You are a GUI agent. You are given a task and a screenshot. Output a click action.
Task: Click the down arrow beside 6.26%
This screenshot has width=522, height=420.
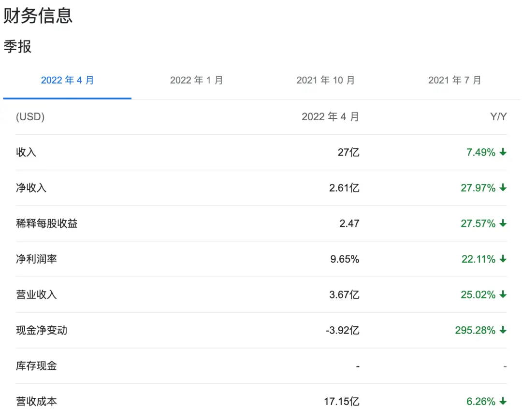tap(503, 402)
